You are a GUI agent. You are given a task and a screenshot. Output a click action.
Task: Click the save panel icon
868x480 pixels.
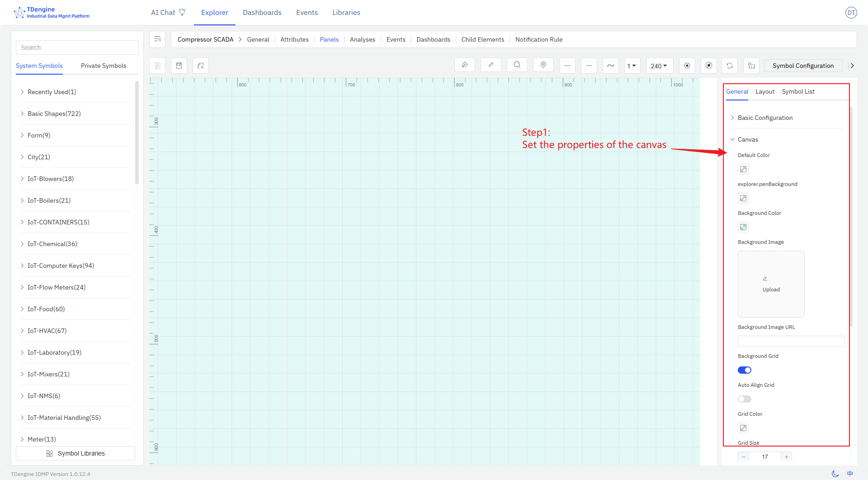click(179, 66)
